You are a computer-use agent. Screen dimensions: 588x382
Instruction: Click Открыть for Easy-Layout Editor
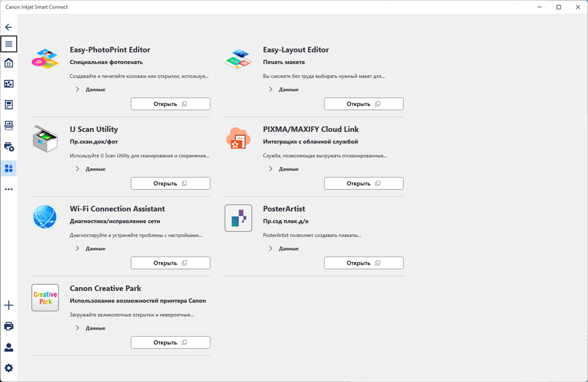click(363, 104)
